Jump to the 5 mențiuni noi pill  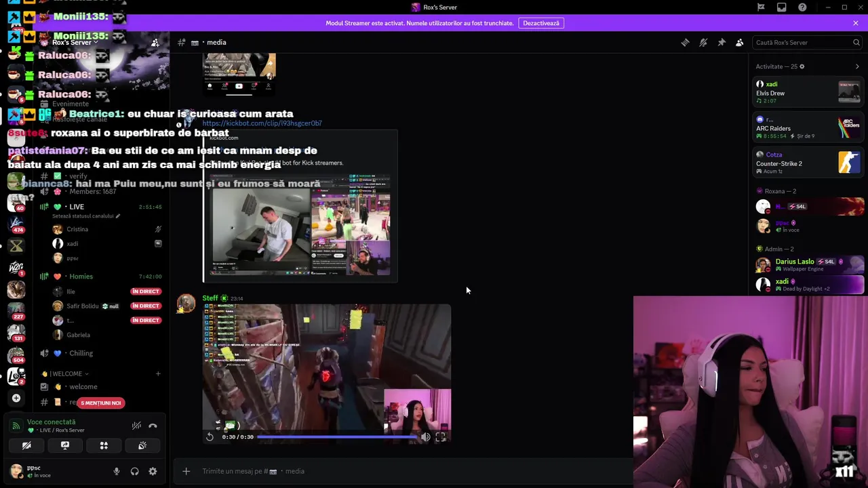[x=101, y=403]
